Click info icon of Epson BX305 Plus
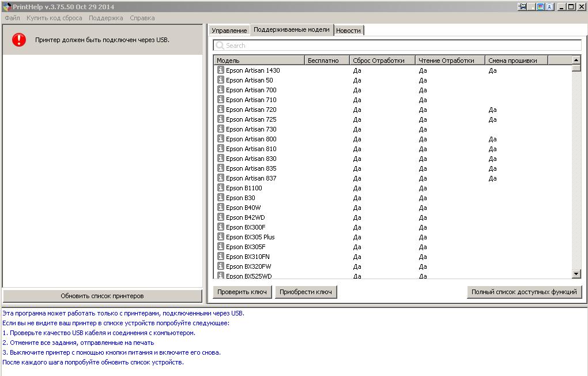Viewport: 588px width, 376px height. pyautogui.click(x=220, y=236)
